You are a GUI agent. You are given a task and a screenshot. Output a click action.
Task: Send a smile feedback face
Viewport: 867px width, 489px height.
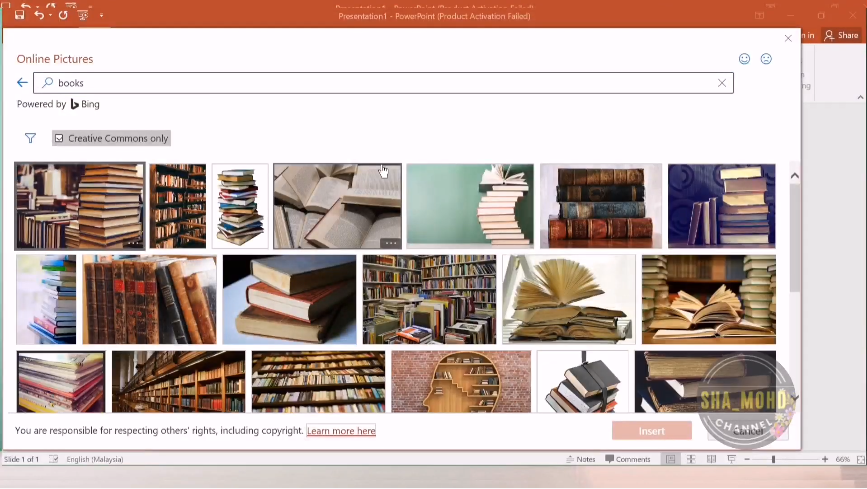click(x=744, y=59)
